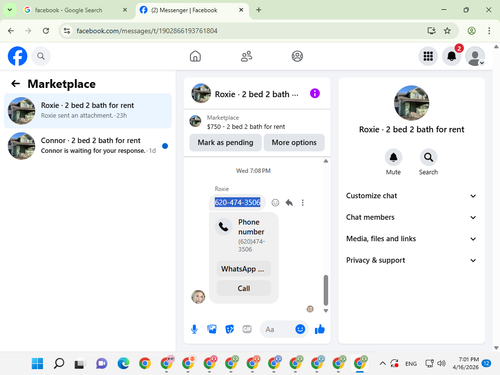Choose a GIF from the GIF icon
500x375 pixels.
tap(247, 329)
